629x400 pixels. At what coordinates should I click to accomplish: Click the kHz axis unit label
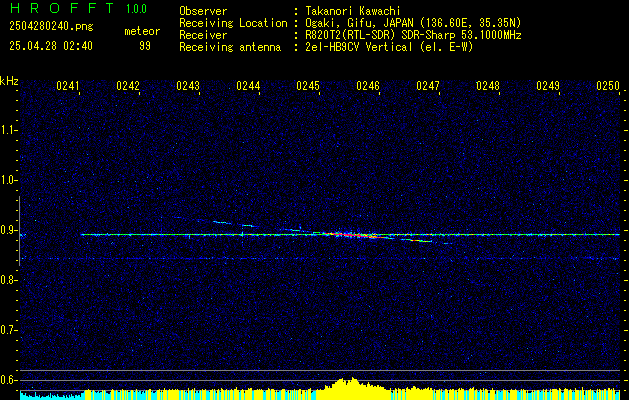point(9,81)
